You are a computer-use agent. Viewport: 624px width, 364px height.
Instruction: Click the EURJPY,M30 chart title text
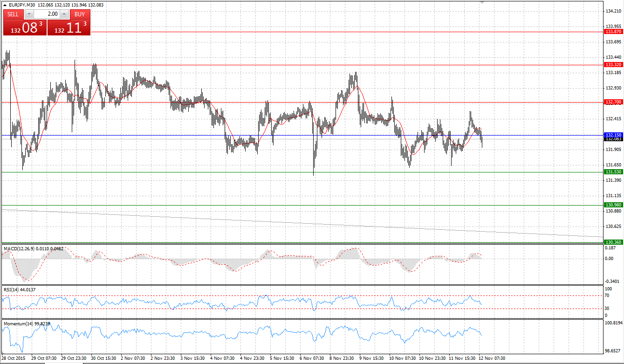click(x=21, y=5)
